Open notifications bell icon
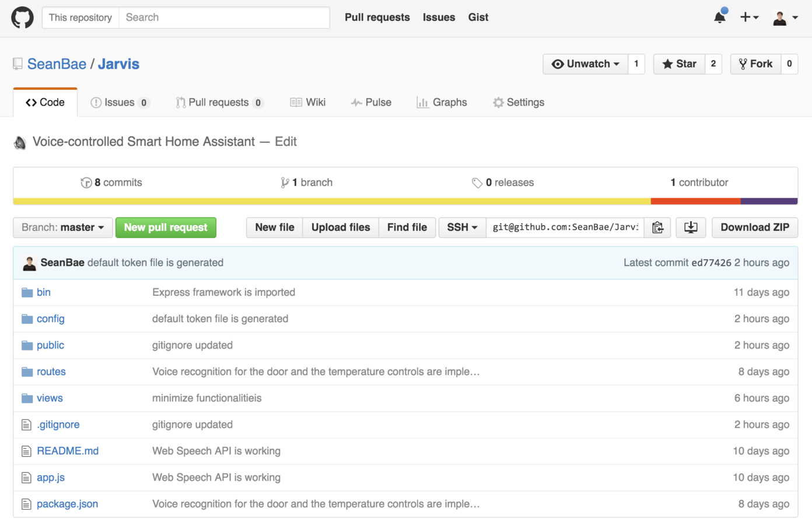812x525 pixels. point(720,17)
